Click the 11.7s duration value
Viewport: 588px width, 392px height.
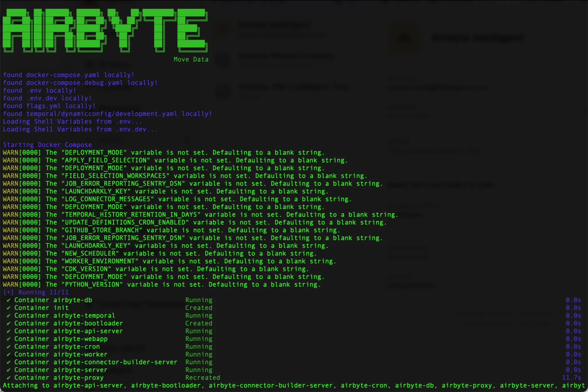pos(571,378)
